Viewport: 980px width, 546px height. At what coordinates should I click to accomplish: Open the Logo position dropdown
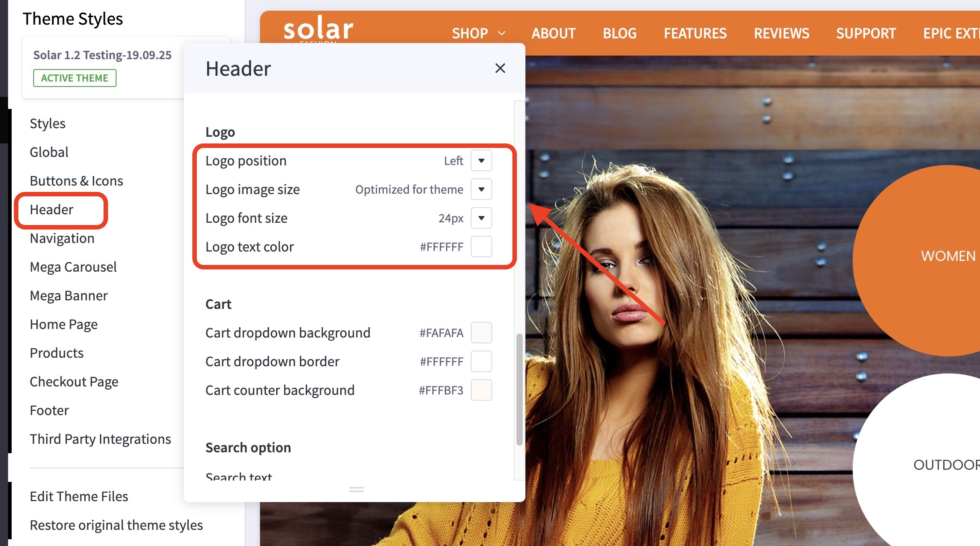point(481,160)
